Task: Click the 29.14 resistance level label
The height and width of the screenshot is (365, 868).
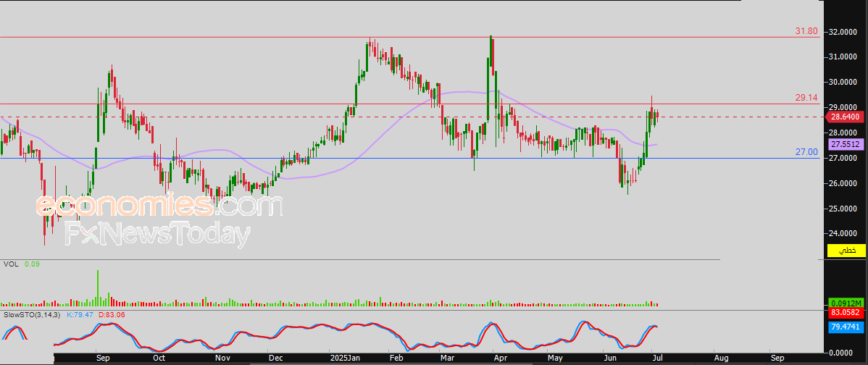Action: tap(806, 98)
